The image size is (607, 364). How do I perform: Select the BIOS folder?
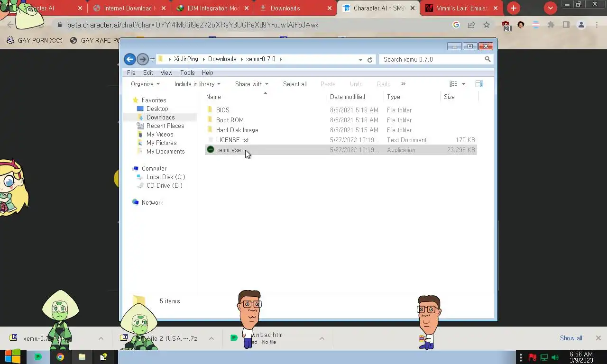tap(223, 110)
